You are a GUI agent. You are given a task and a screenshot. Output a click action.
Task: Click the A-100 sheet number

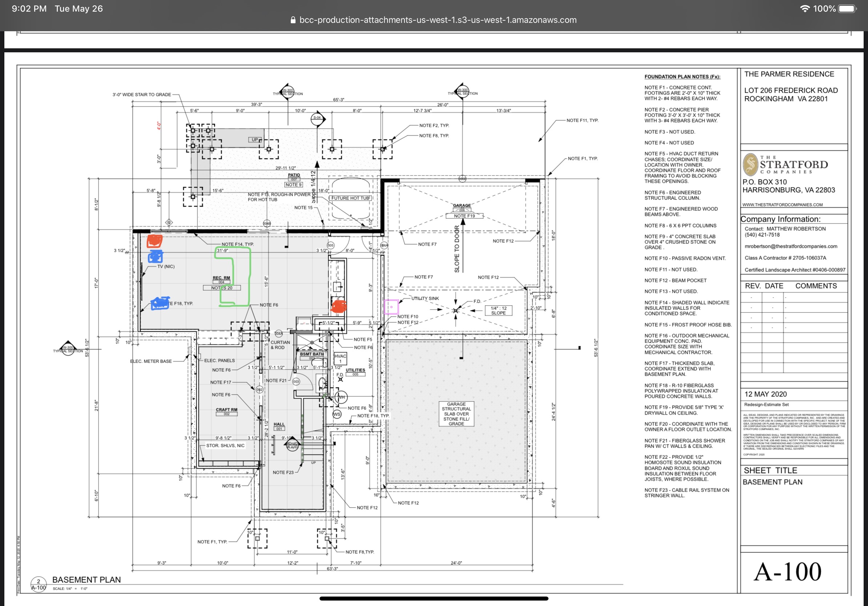coord(787,572)
